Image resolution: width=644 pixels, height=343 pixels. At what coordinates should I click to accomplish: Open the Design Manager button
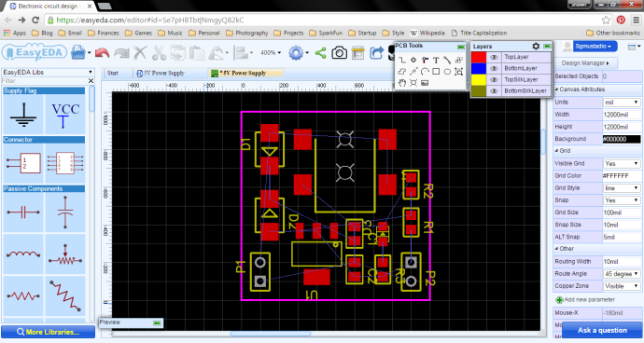(585, 62)
